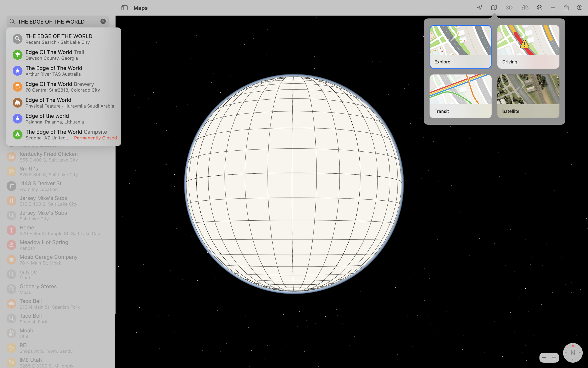Screen dimensions: 588x368
Task: Zoom out with the minus button
Action: point(544,358)
